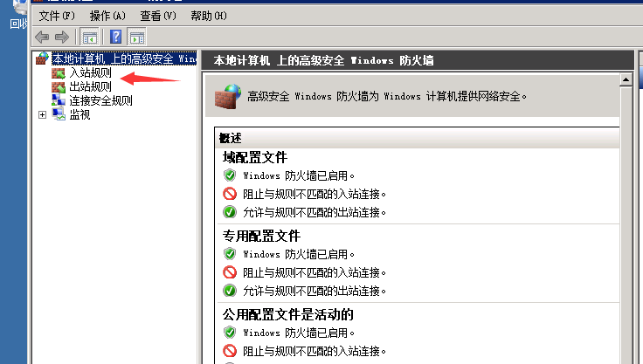The height and width of the screenshot is (364, 643).
Task: Click red block icon under 专用配置文件
Action: click(230, 272)
